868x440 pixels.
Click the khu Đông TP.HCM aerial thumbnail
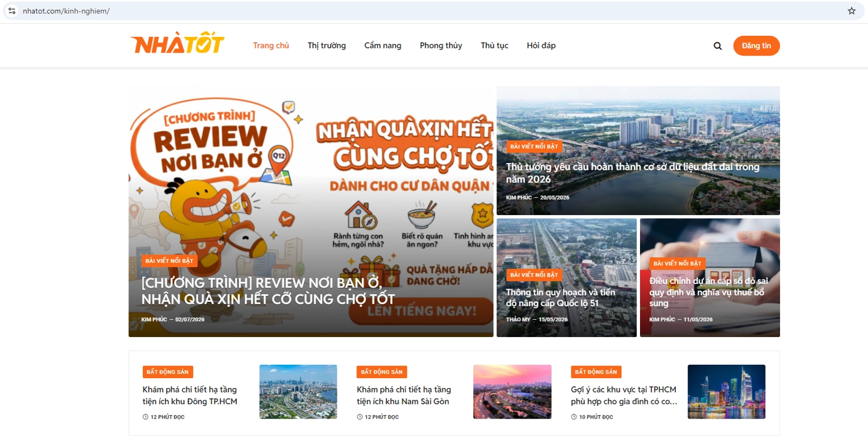[x=298, y=391]
